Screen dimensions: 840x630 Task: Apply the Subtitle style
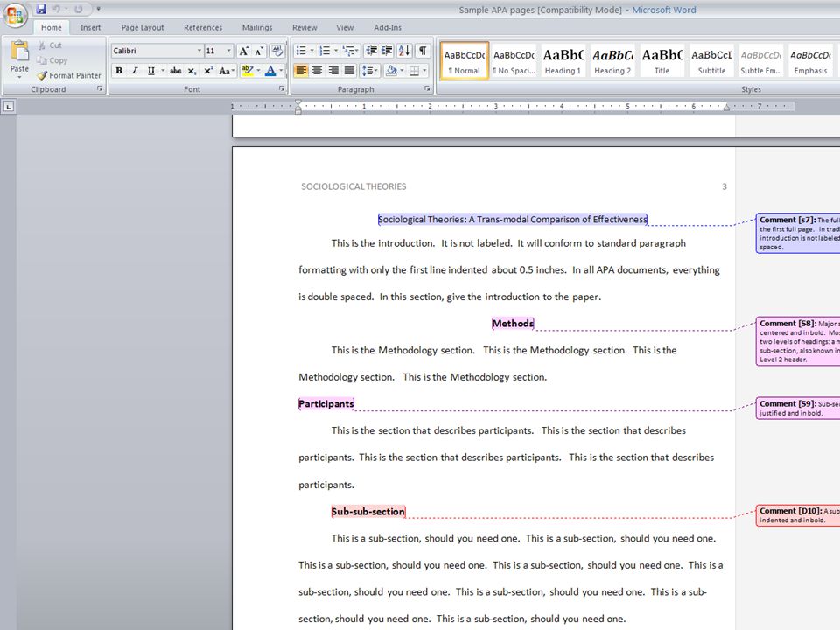pos(711,61)
